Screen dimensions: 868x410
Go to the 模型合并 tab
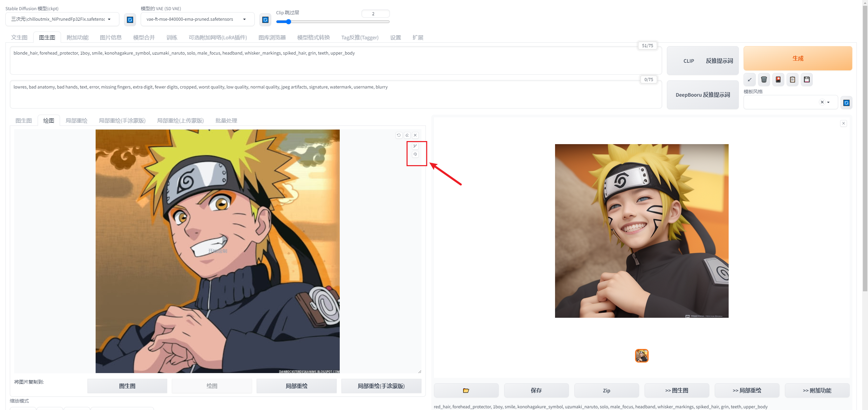pos(144,37)
